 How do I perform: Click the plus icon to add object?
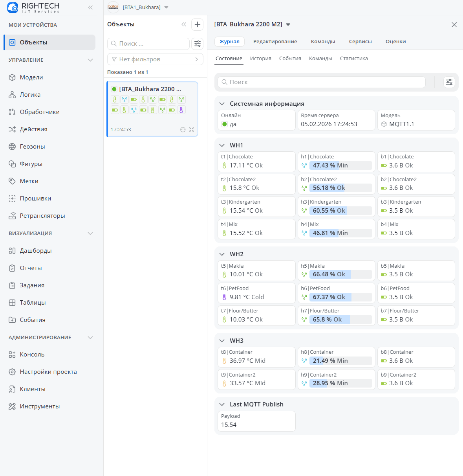[x=197, y=24]
